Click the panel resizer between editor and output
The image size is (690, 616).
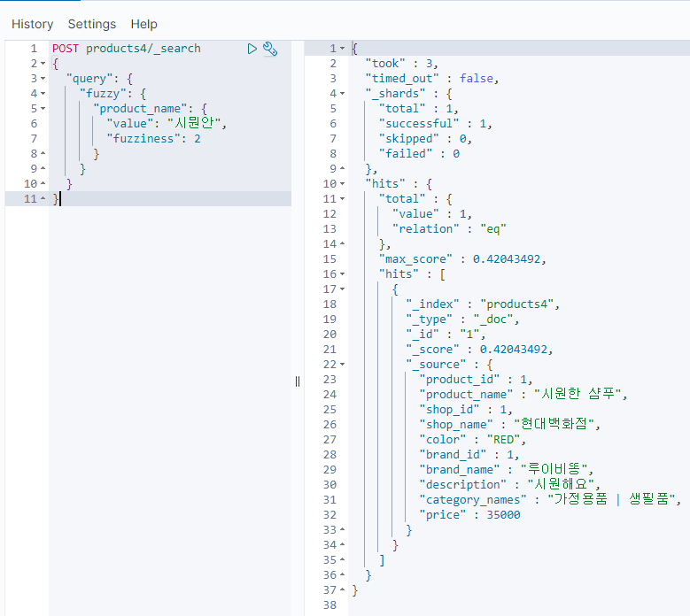298,381
